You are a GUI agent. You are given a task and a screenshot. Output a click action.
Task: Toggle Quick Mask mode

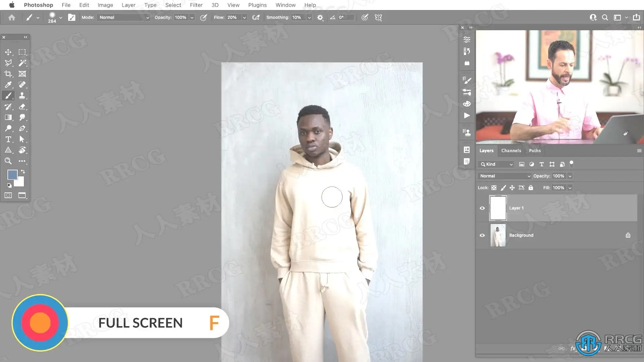click(x=8, y=195)
